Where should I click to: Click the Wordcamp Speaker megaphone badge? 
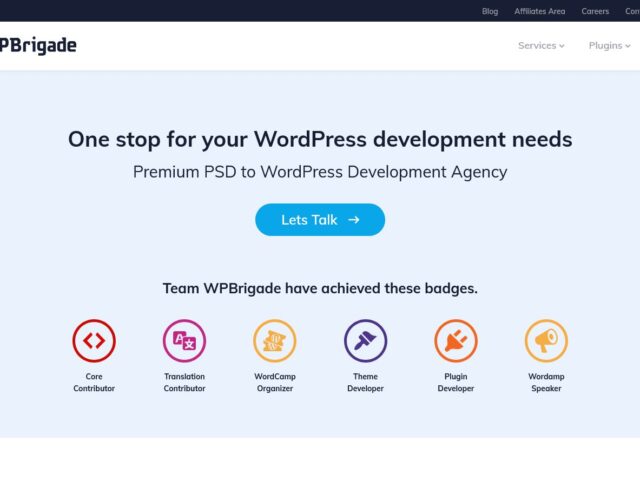(546, 341)
